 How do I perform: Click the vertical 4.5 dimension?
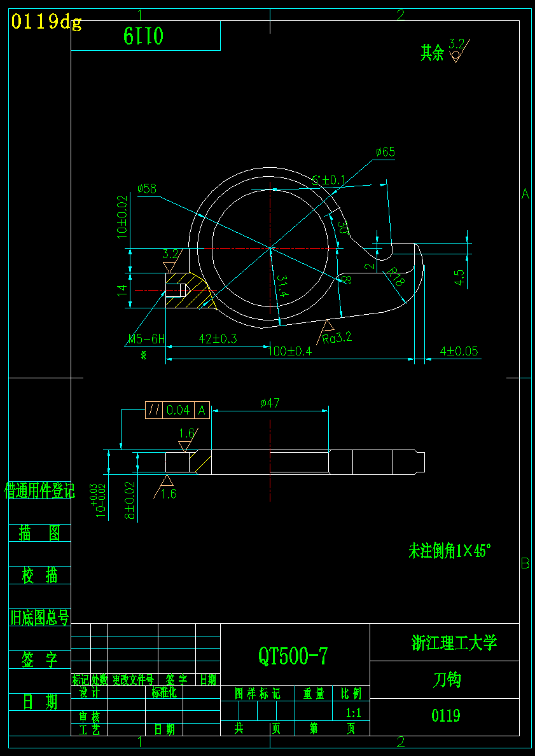(459, 278)
